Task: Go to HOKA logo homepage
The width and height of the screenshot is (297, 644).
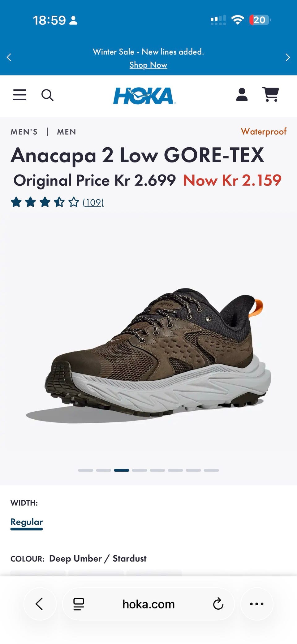Action: 144,96
